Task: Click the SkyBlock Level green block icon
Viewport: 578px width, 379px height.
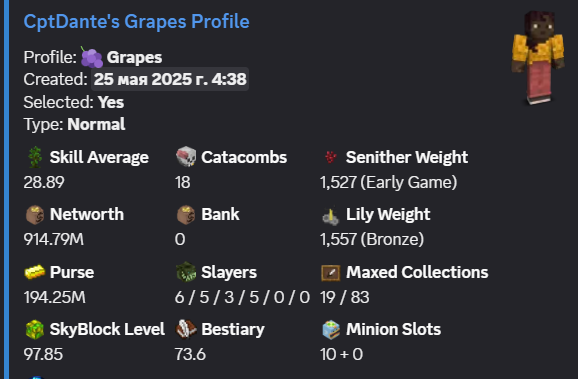Action: coord(35,329)
